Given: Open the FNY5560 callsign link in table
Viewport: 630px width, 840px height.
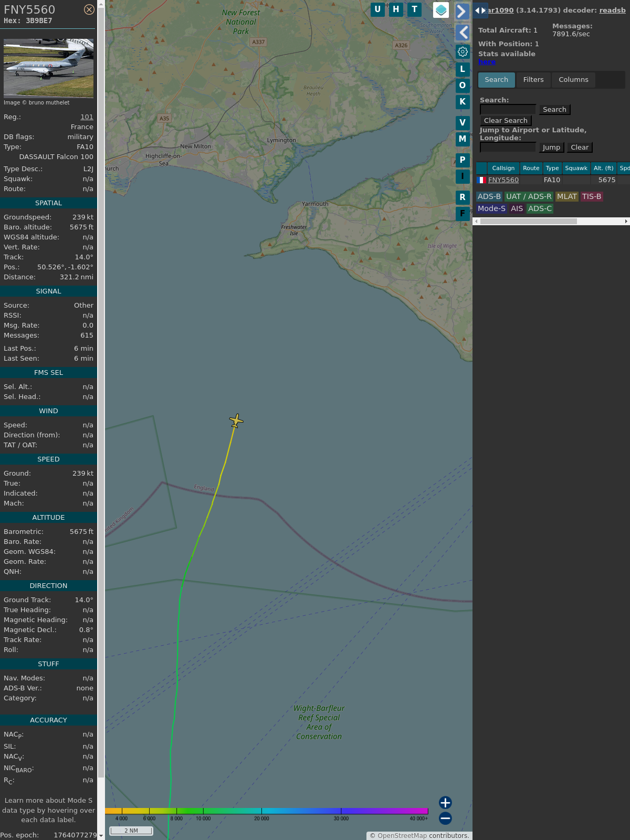Looking at the screenshot, I should click(503, 180).
